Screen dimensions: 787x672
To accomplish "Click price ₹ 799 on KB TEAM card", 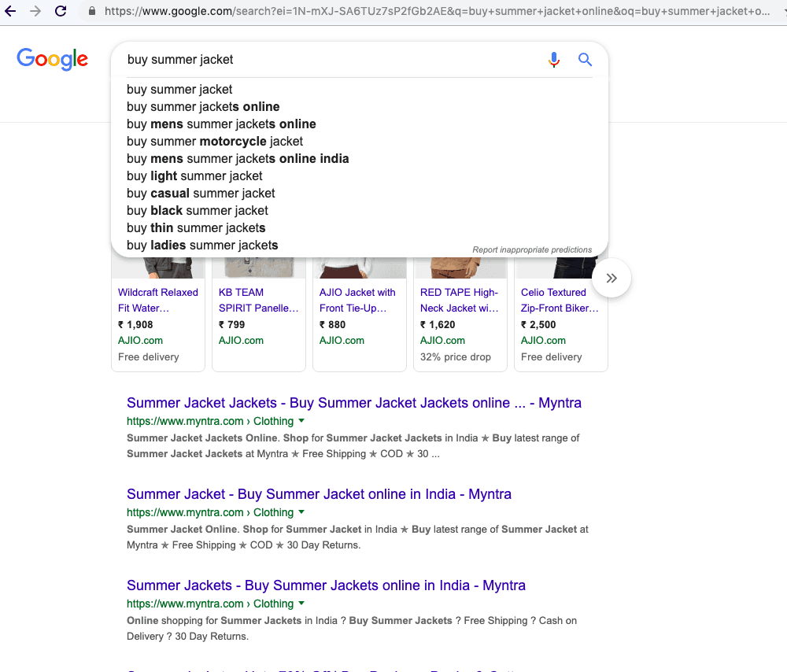I will coord(232,325).
